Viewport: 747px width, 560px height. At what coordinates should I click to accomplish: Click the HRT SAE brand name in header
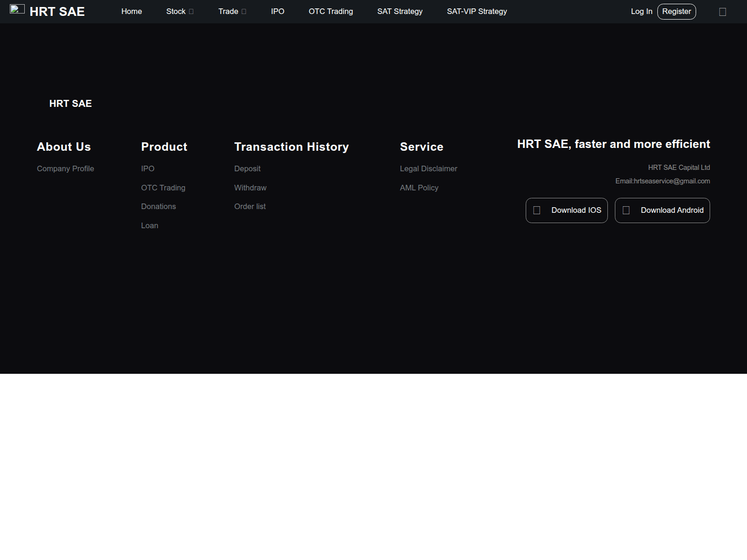57,12
